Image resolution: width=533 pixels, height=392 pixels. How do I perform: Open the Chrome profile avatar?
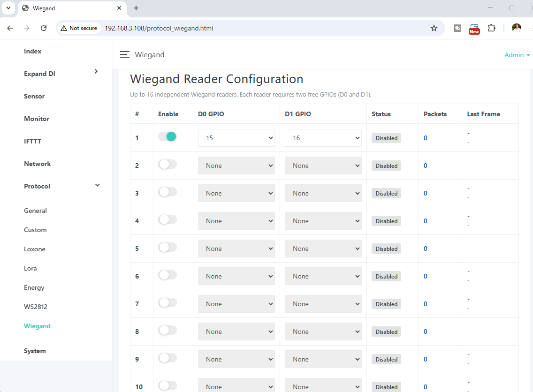(x=516, y=28)
